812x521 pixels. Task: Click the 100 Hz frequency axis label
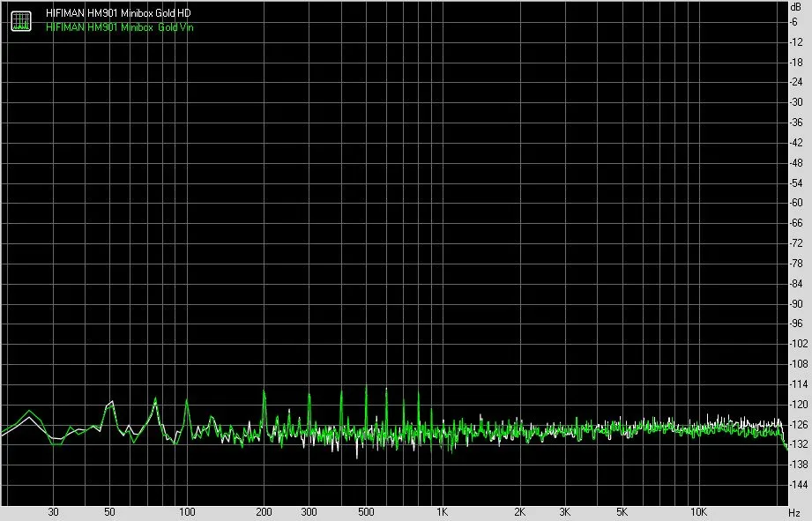(187, 512)
